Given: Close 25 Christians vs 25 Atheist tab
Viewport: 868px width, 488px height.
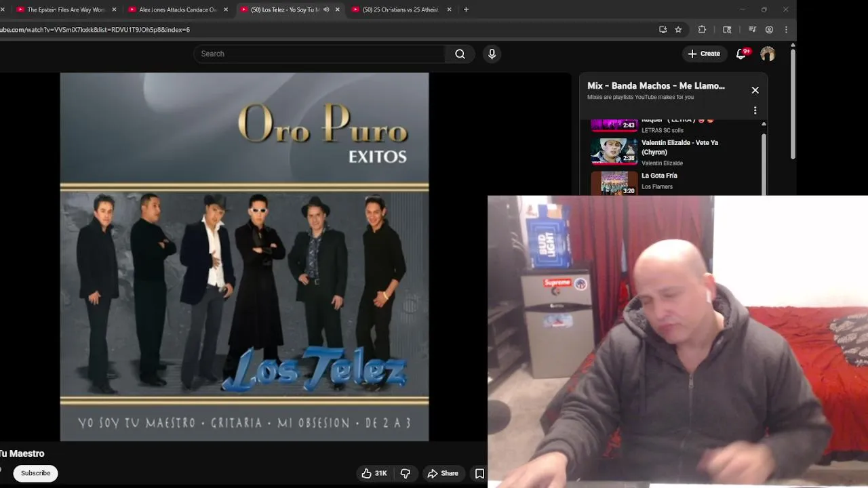Looking at the screenshot, I should pyautogui.click(x=449, y=9).
